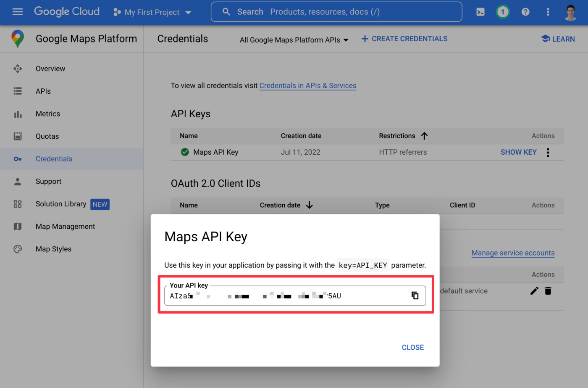Click the Metrics bar chart icon
588x388 pixels.
pos(18,114)
